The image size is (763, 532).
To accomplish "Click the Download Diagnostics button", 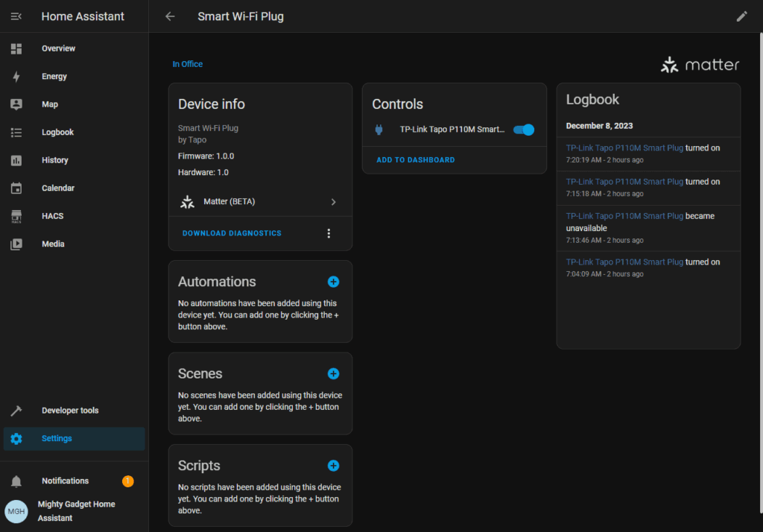I will point(232,233).
